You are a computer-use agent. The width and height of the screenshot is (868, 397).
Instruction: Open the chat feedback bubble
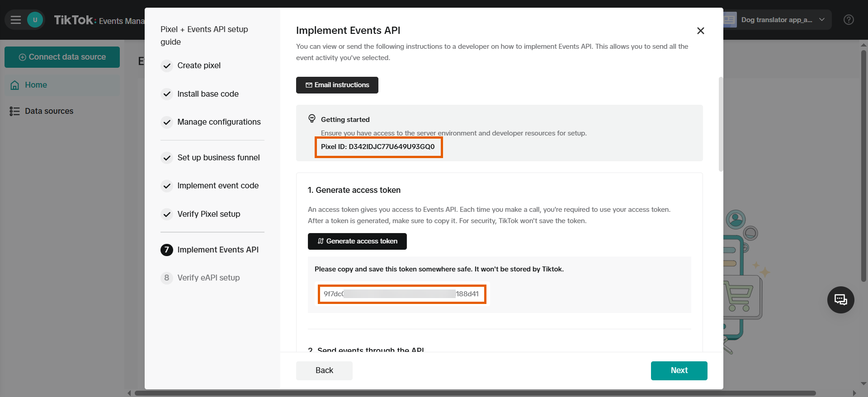[840, 299]
